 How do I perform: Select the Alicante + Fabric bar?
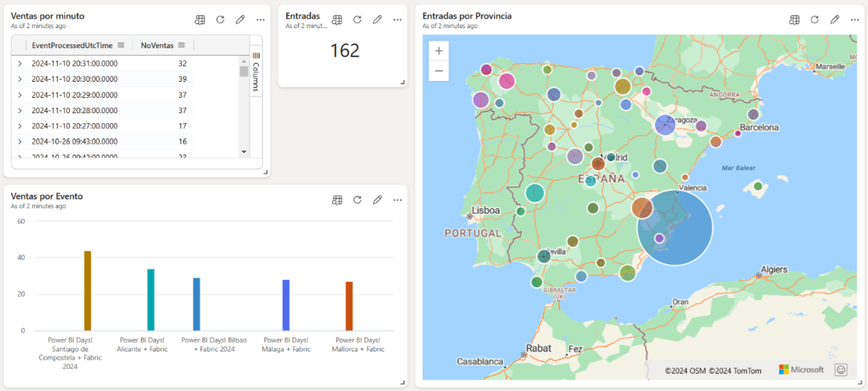(x=151, y=300)
